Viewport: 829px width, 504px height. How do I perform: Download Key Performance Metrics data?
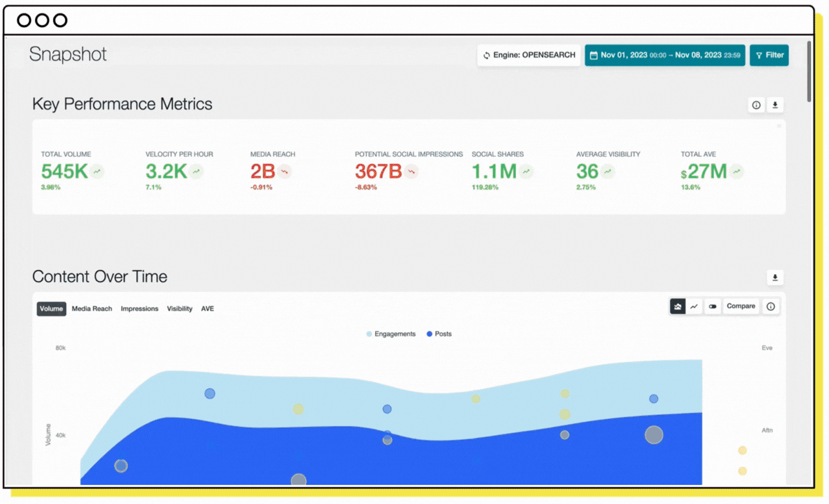775,105
